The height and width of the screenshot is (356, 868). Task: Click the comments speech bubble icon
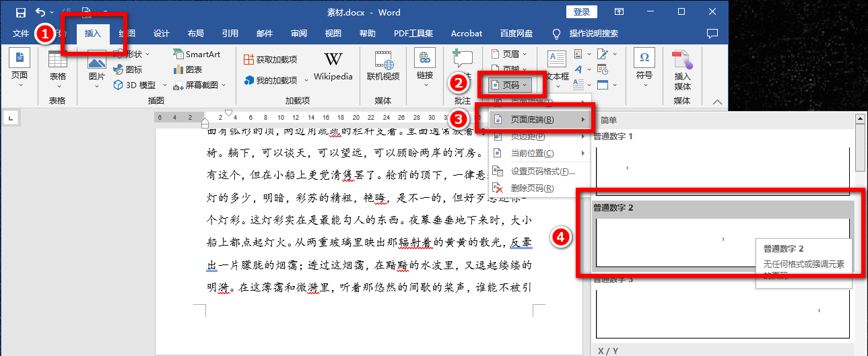click(712, 34)
